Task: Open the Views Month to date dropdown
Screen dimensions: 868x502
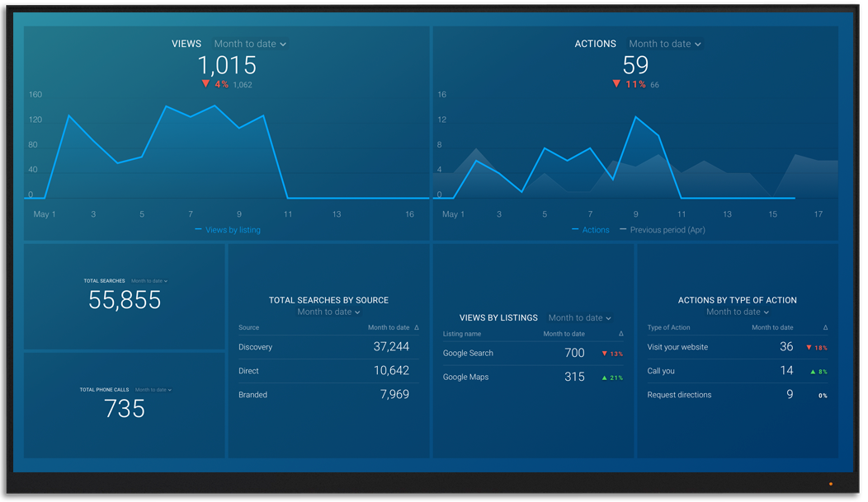Action: pyautogui.click(x=250, y=44)
